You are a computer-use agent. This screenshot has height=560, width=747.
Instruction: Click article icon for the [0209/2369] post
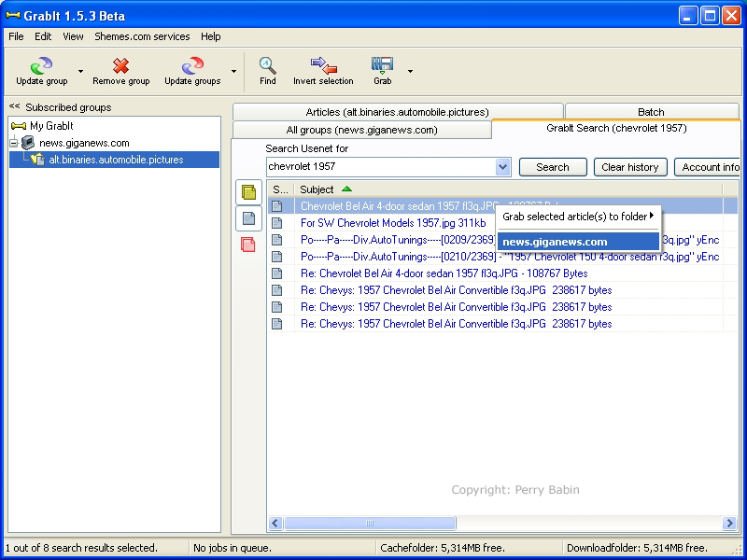(276, 240)
